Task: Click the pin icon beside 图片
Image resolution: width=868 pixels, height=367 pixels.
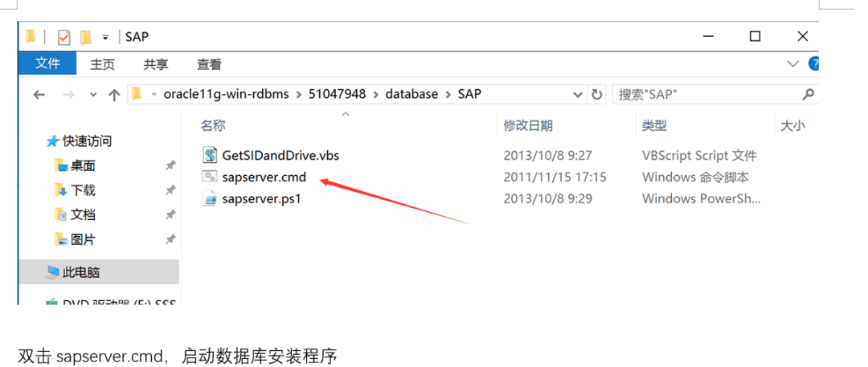Action: pyautogui.click(x=170, y=239)
